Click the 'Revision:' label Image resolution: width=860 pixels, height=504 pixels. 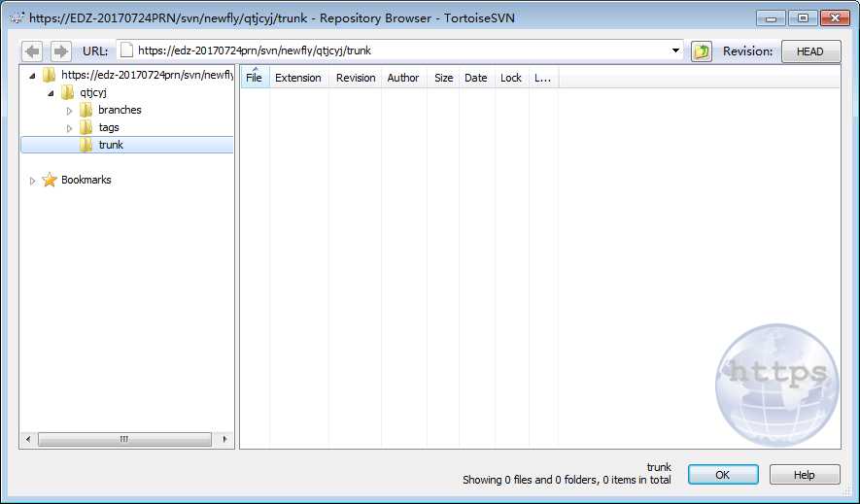click(747, 51)
